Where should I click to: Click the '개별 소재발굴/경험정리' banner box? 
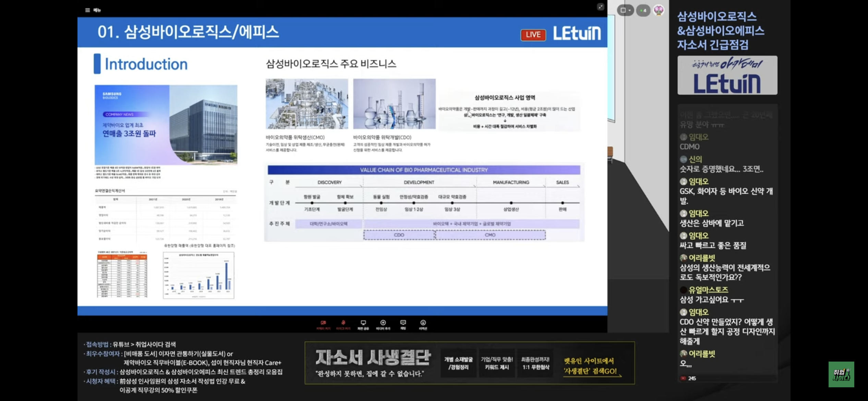(458, 363)
